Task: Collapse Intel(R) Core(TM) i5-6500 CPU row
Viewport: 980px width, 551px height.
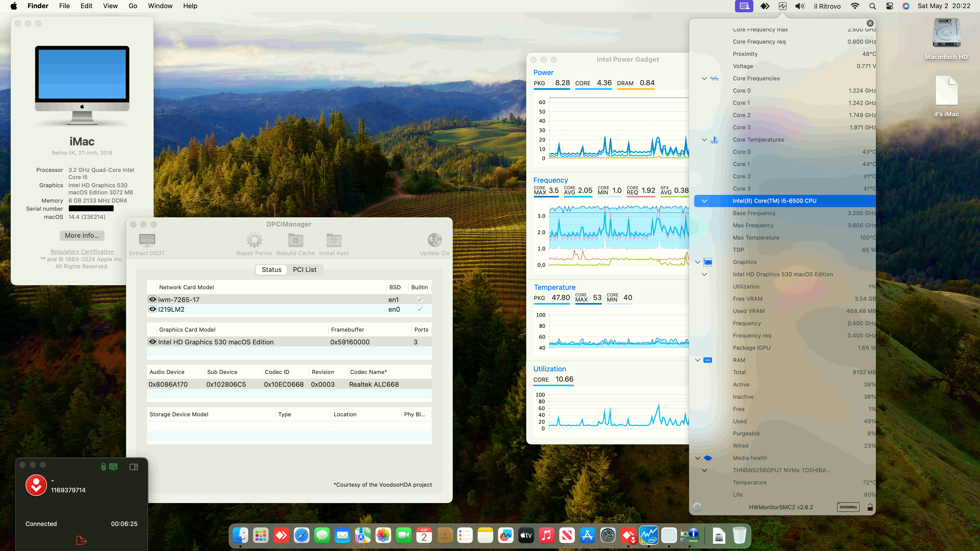Action: (x=704, y=201)
